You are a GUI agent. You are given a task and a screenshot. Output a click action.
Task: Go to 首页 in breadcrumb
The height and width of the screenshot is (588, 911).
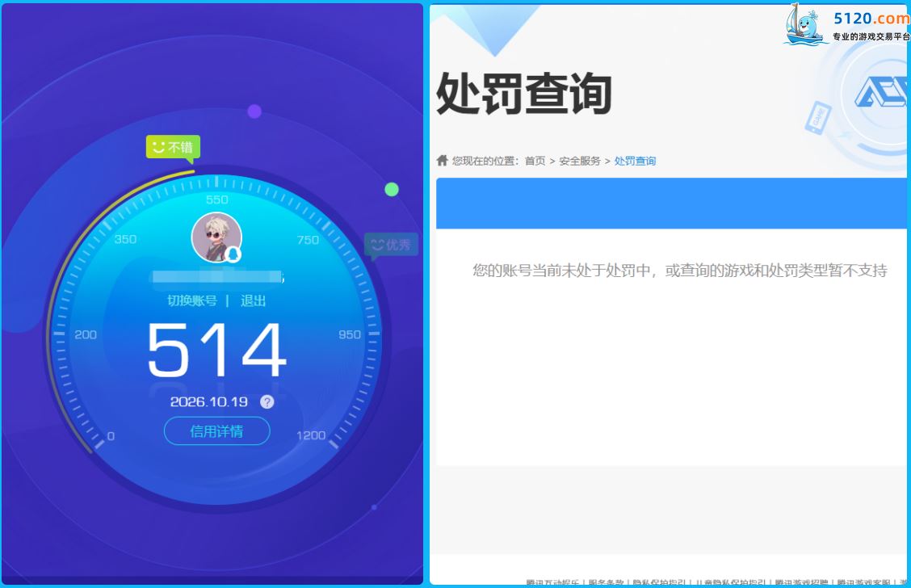[535, 161]
